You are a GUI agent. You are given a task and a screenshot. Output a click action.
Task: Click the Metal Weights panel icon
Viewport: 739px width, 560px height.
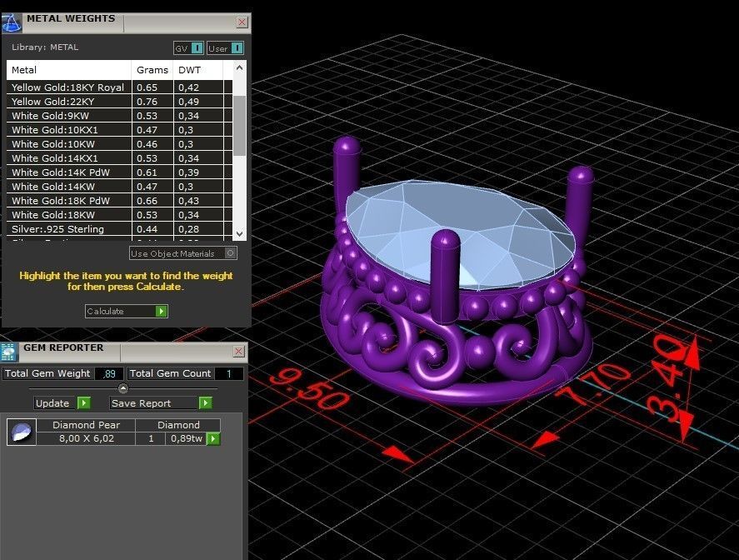(x=12, y=22)
